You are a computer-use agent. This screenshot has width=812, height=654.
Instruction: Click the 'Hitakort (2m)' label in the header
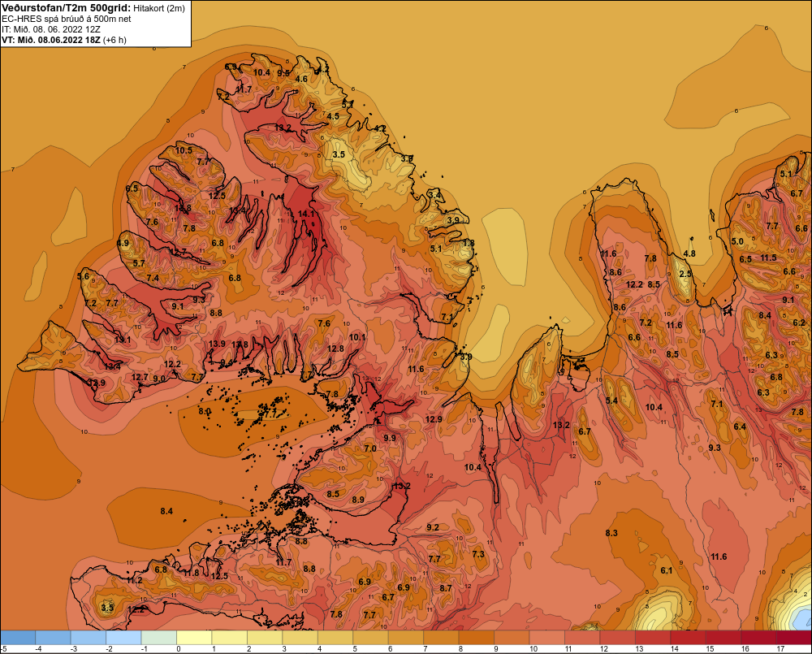click(x=159, y=8)
